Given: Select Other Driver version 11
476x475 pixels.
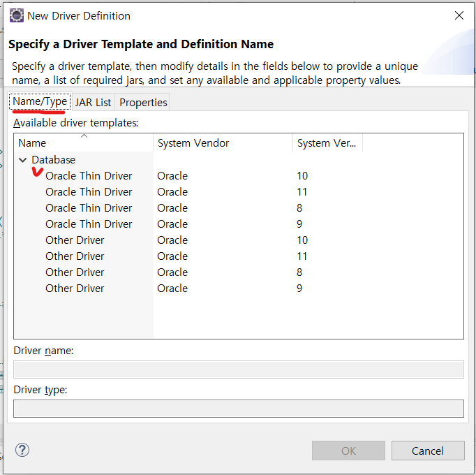Looking at the screenshot, I should coord(75,256).
